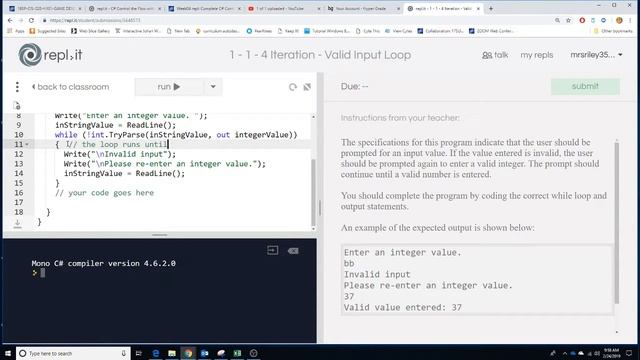Bookmark this page with the star
640x360 pixels.
[569, 20]
